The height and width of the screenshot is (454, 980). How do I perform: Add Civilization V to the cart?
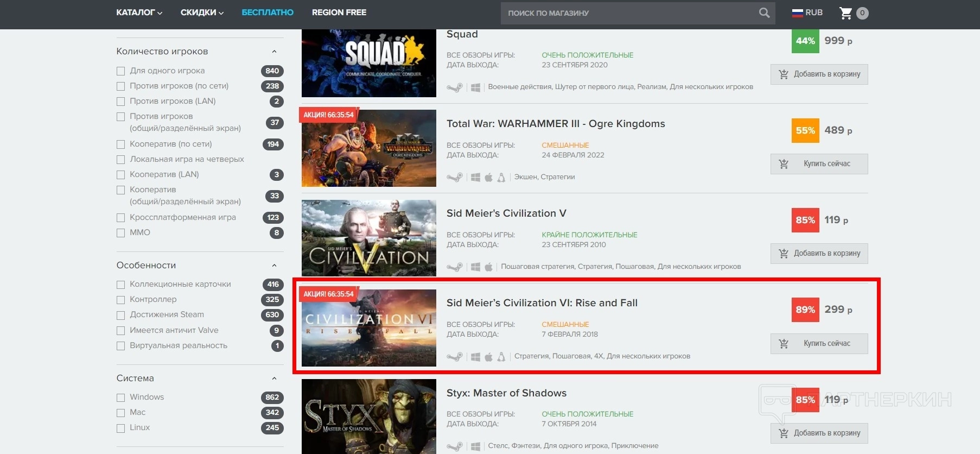point(819,254)
